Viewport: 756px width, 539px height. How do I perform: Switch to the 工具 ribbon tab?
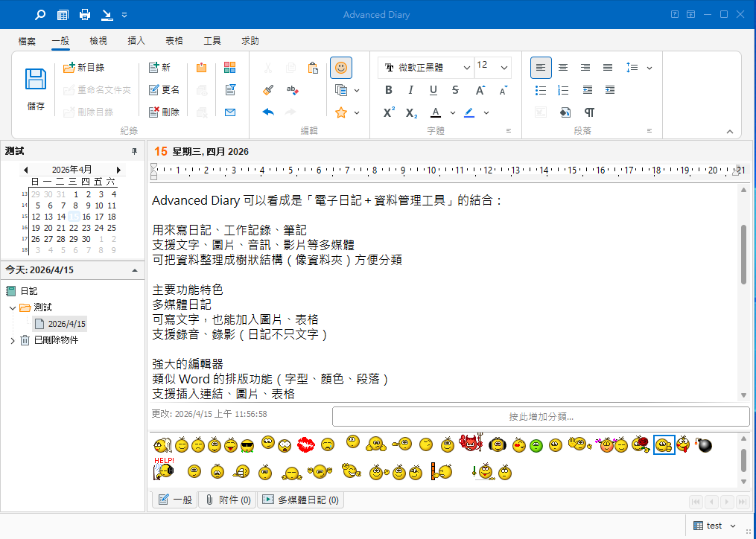[212, 41]
